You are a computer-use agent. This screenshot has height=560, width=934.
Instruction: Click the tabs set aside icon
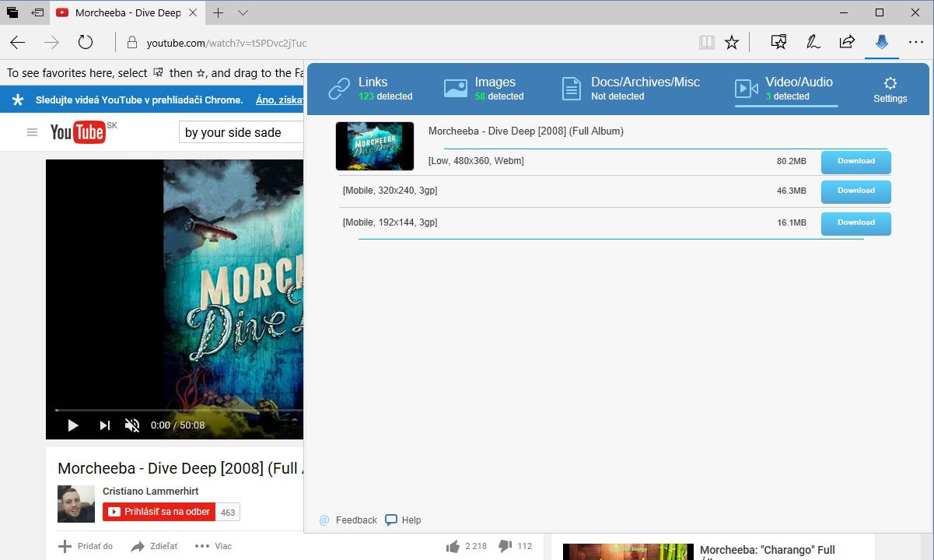pyautogui.click(x=12, y=12)
